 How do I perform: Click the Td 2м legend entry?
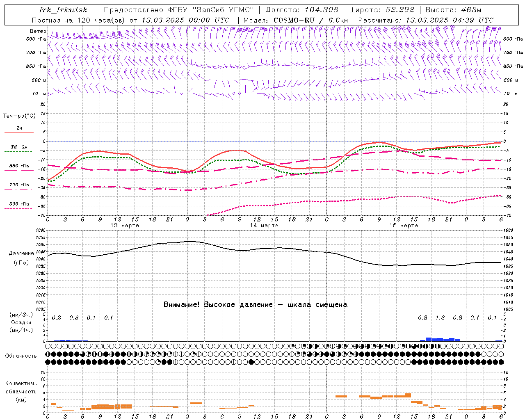pyautogui.click(x=19, y=147)
